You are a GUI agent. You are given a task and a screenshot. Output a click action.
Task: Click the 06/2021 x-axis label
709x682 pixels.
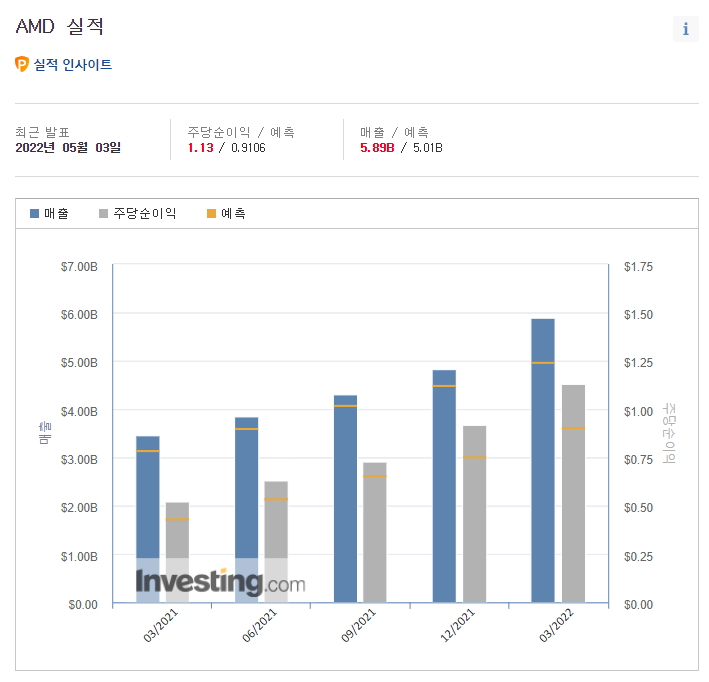point(260,625)
